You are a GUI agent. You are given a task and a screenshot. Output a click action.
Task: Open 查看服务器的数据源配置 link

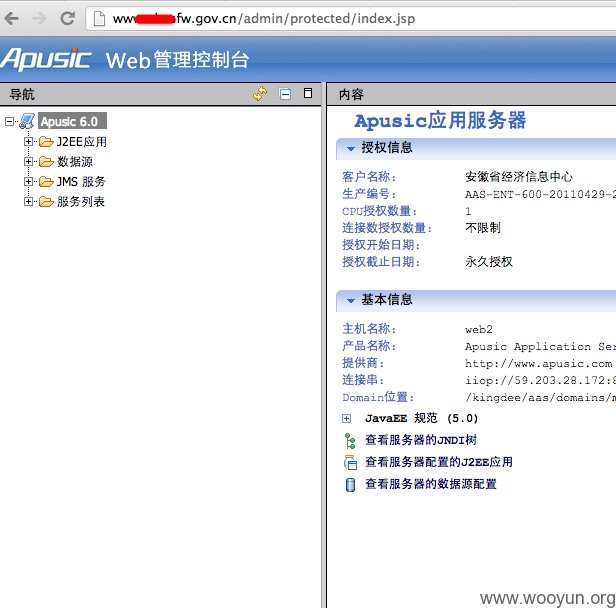pos(431,484)
